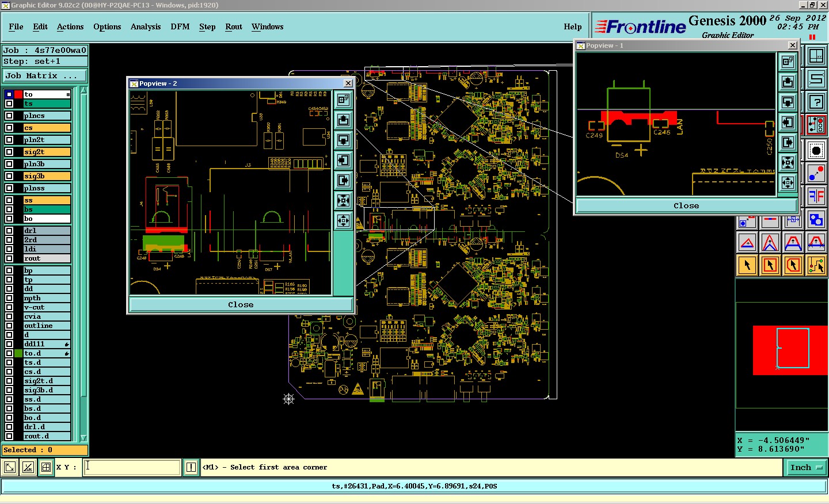Image resolution: width=829 pixels, height=504 pixels.
Task: Click Popview-2 zoom out arrows icon
Action: coord(343,221)
